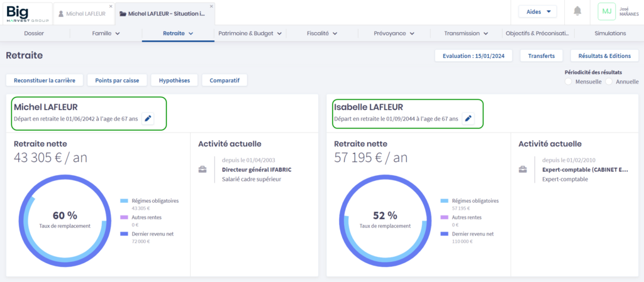Close the Situation tab of Michel LAFLEUR
The width and height of the screenshot is (644, 282).
[211, 6]
